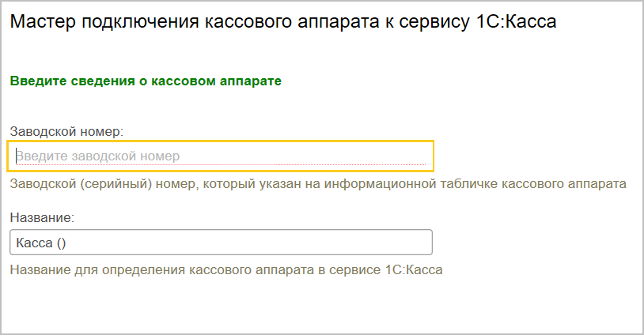Focus the Название input field
The image size is (644, 335).
coord(221,243)
